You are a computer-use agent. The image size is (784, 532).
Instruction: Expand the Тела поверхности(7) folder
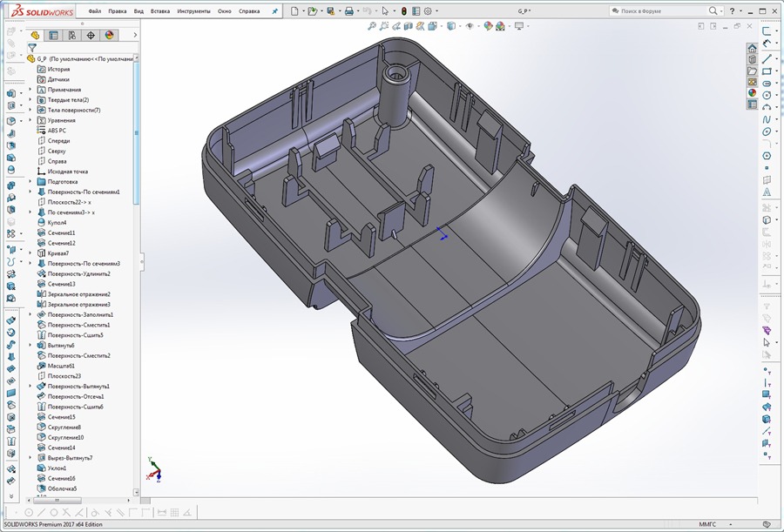[29, 110]
